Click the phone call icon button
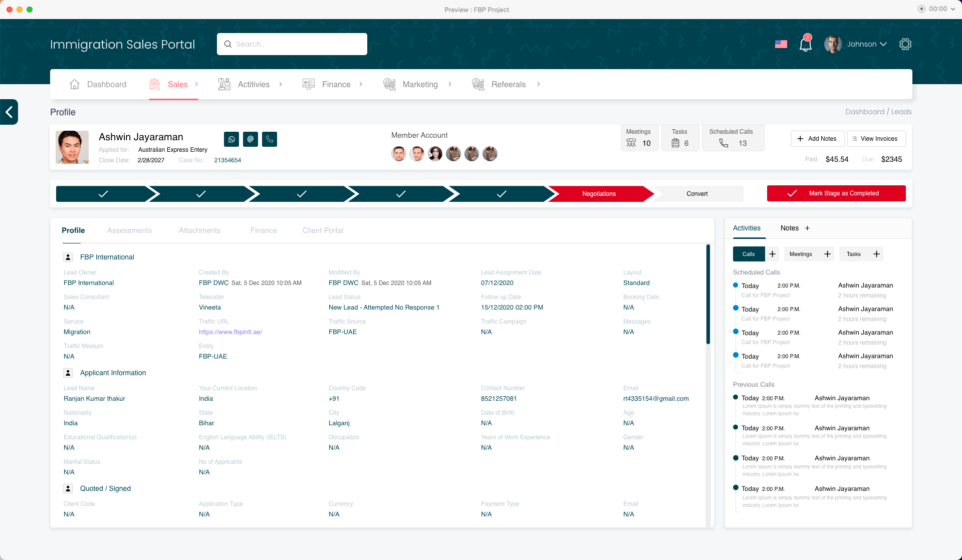The height and width of the screenshot is (560, 962). [270, 139]
